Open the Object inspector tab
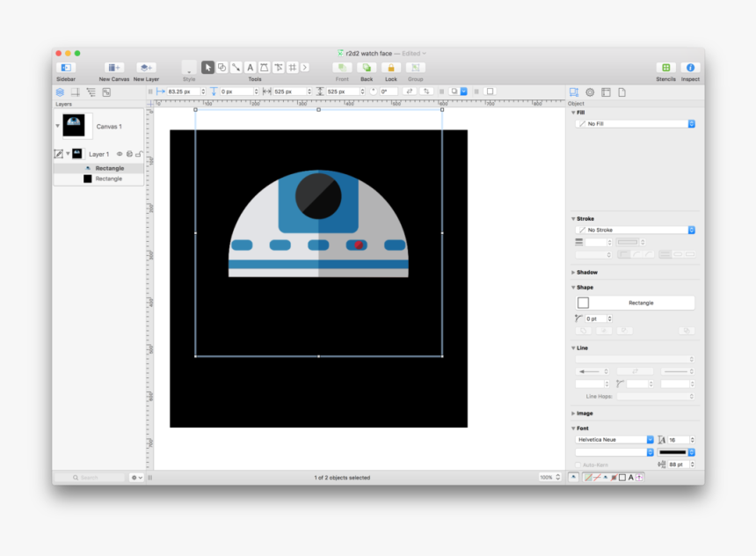 [574, 92]
